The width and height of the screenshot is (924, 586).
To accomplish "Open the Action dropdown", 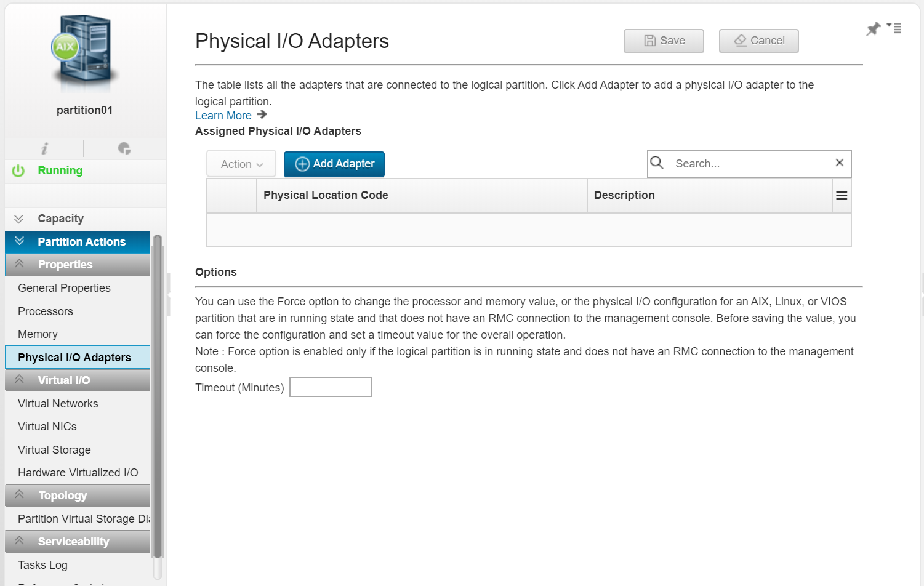I will coord(241,164).
